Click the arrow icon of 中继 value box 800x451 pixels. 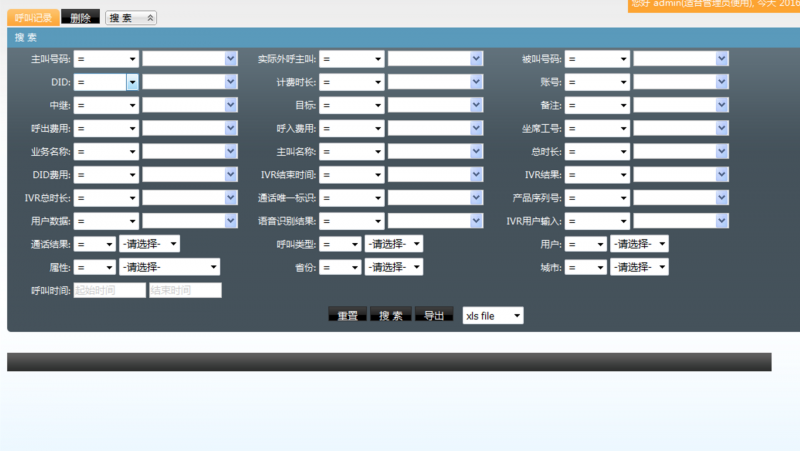(231, 105)
